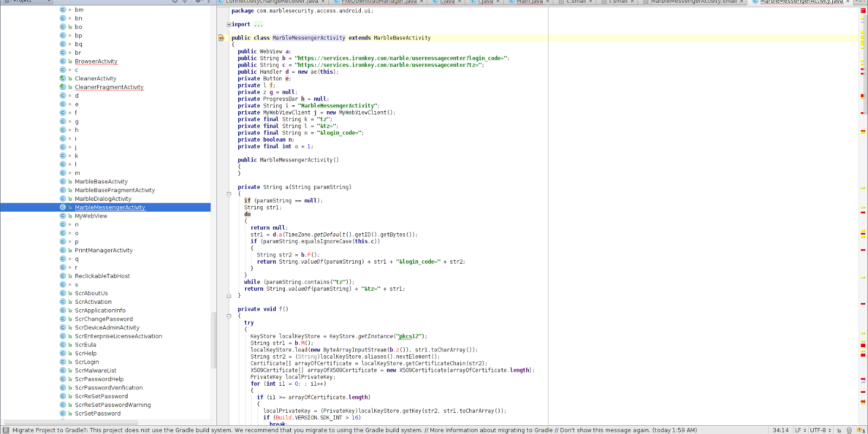868x434 pixels.
Task: Select class bm in the project tree
Action: pyautogui.click(x=79, y=10)
